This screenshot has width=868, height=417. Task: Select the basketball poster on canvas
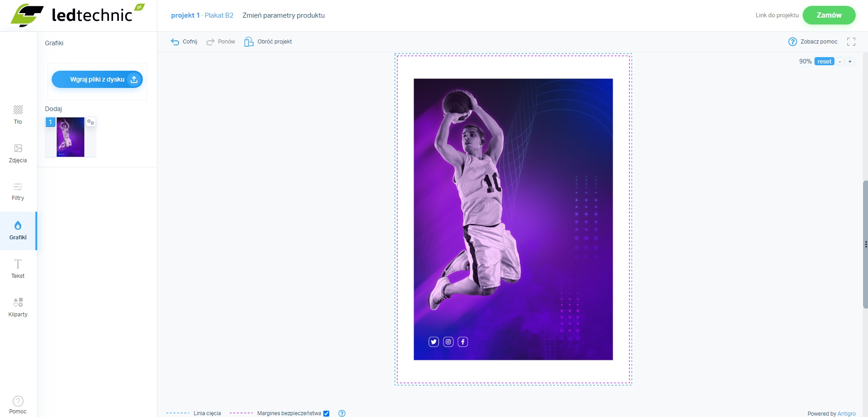(x=513, y=219)
